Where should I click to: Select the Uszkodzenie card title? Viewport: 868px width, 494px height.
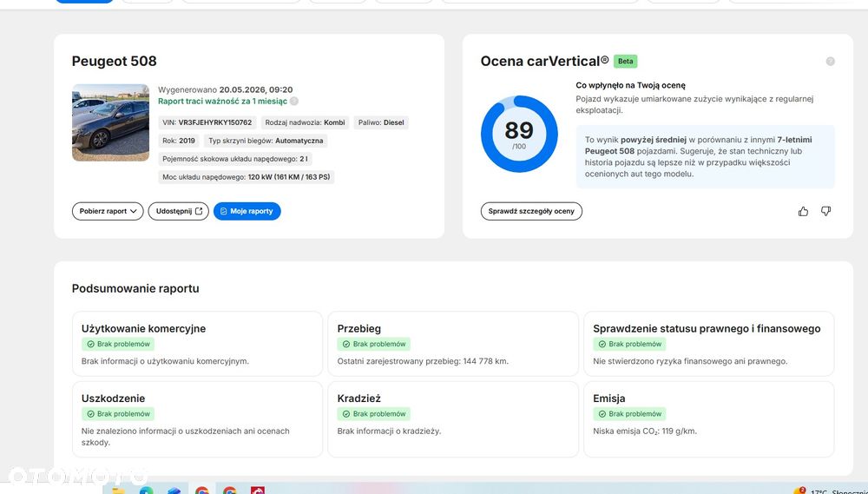(113, 398)
